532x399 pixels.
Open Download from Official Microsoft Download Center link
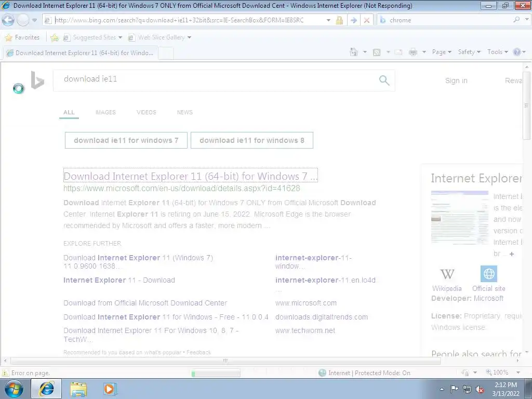(145, 303)
